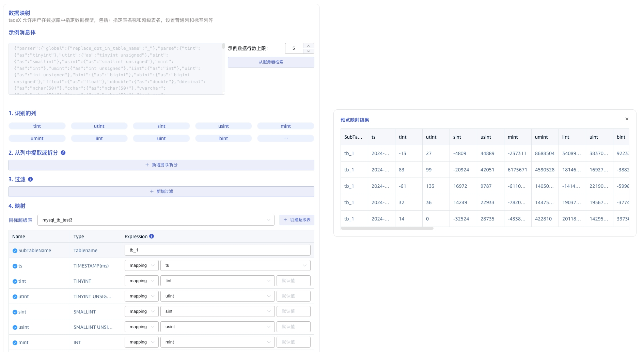Screen dimensions: 644x352
Task: Open the 目标超级表 mysql_tb_test3 dropdown
Action: tap(156, 220)
